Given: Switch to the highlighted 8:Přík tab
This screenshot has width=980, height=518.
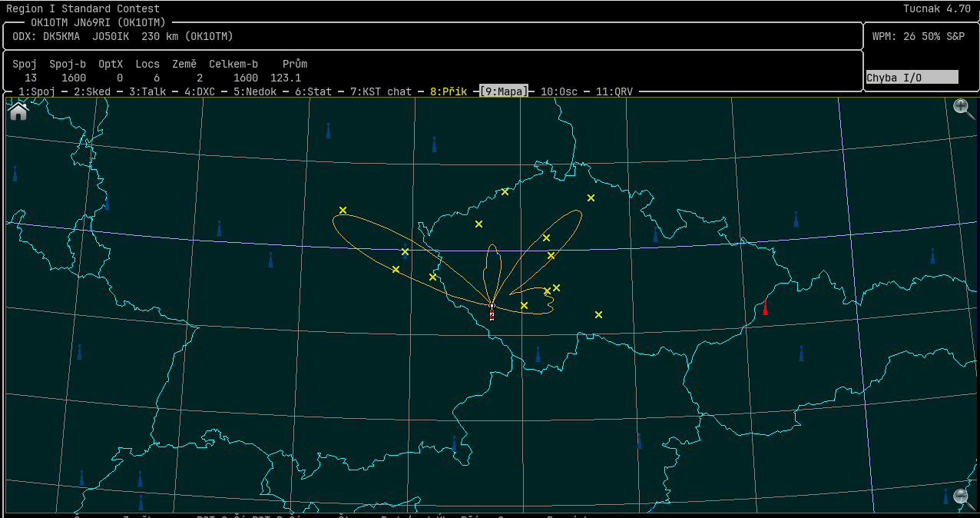Looking at the screenshot, I should [x=449, y=91].
